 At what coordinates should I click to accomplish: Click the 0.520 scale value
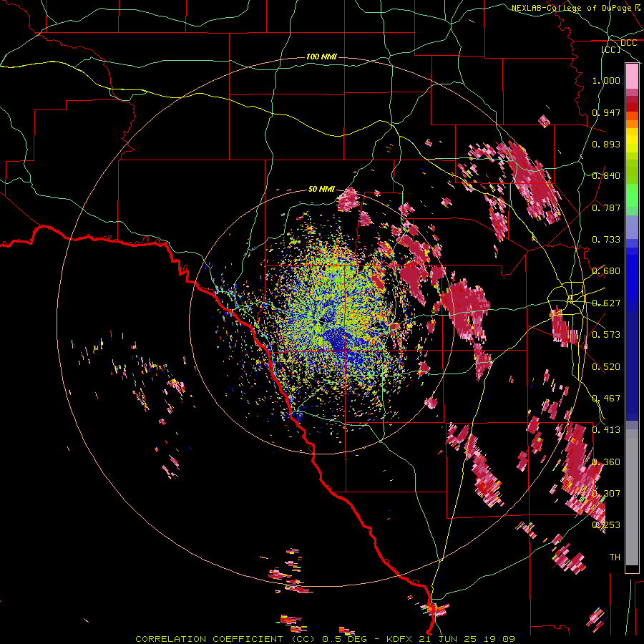point(606,367)
